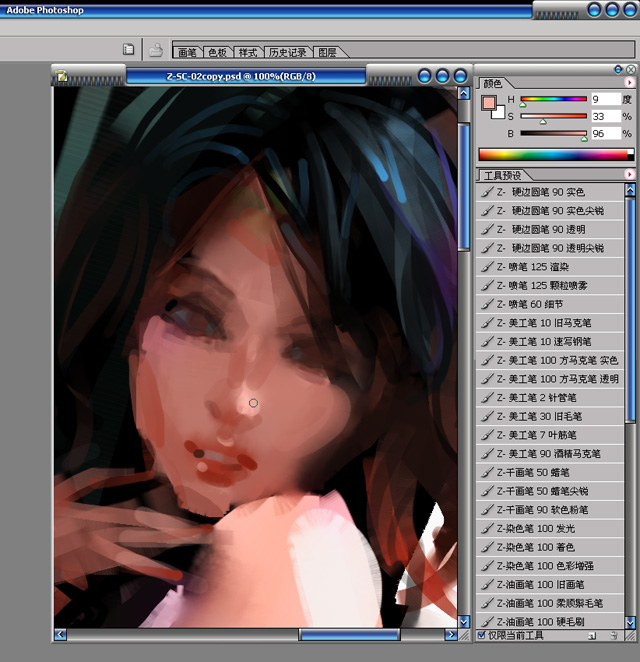Select the 美工笔 10 速写钢笔 preset
This screenshot has height=662, width=640.
(x=550, y=342)
